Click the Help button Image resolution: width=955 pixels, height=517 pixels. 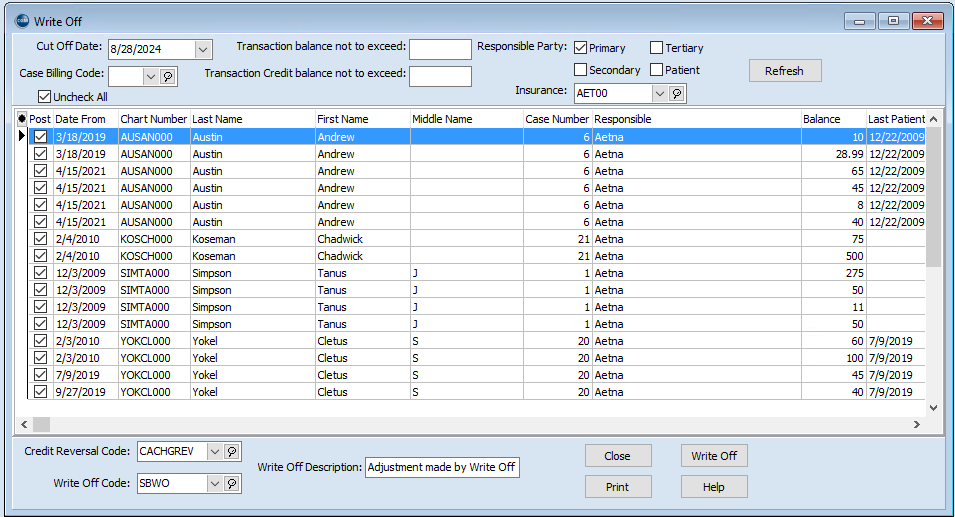tap(714, 487)
